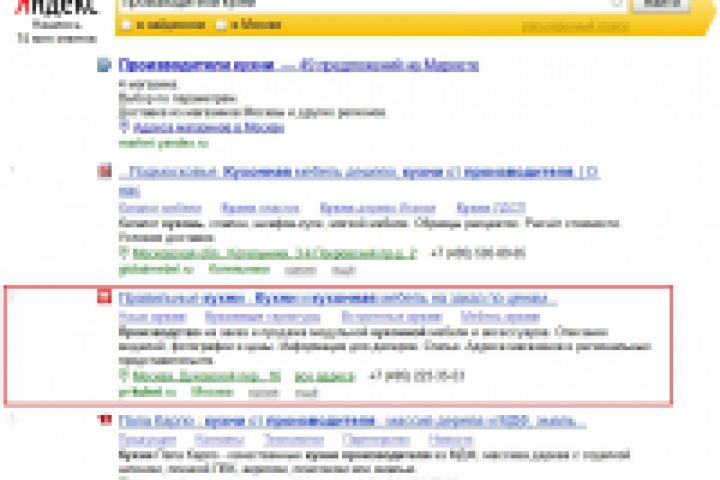This screenshot has width=720, height=480.
Task: Open the 'Продукция' sitelink under Папа Карло
Action: point(147,440)
